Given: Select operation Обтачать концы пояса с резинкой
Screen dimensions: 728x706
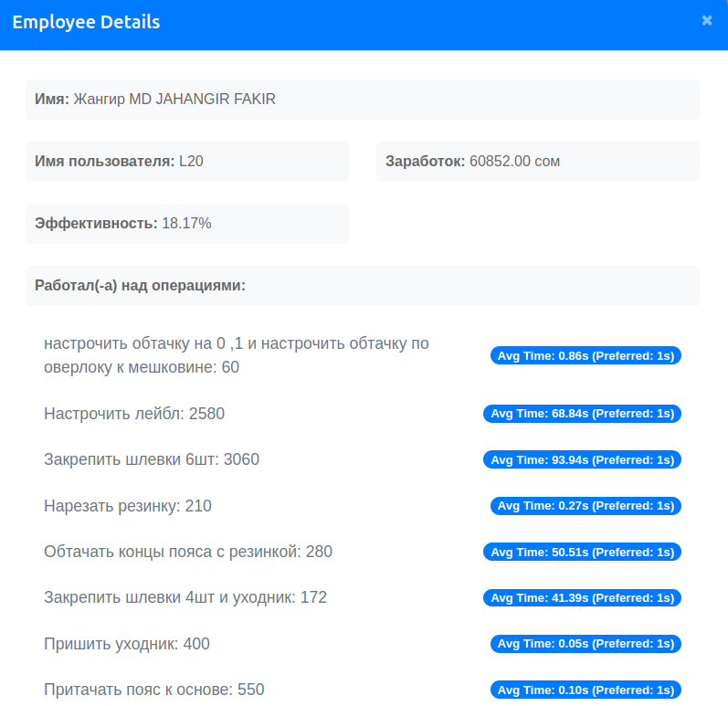Looking at the screenshot, I should (x=188, y=552).
